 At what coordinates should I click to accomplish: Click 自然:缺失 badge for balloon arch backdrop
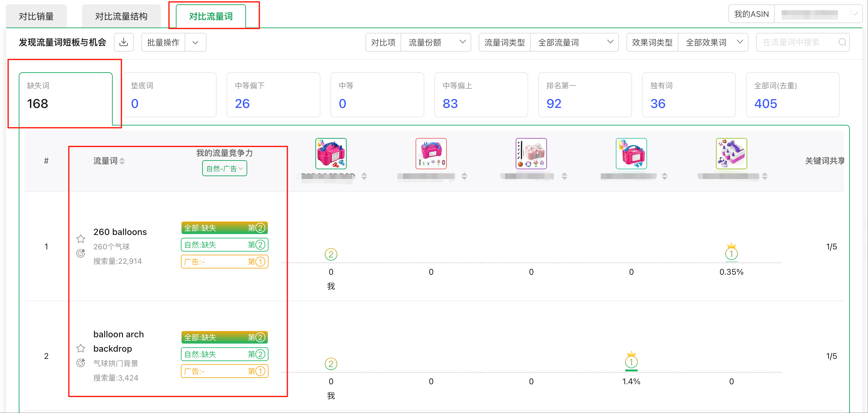pyautogui.click(x=224, y=354)
